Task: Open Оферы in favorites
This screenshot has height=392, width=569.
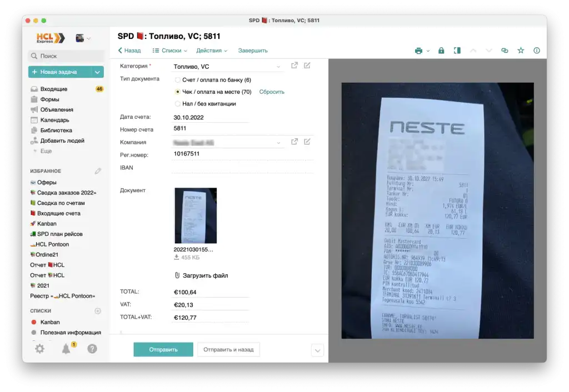Action: [x=43, y=183]
